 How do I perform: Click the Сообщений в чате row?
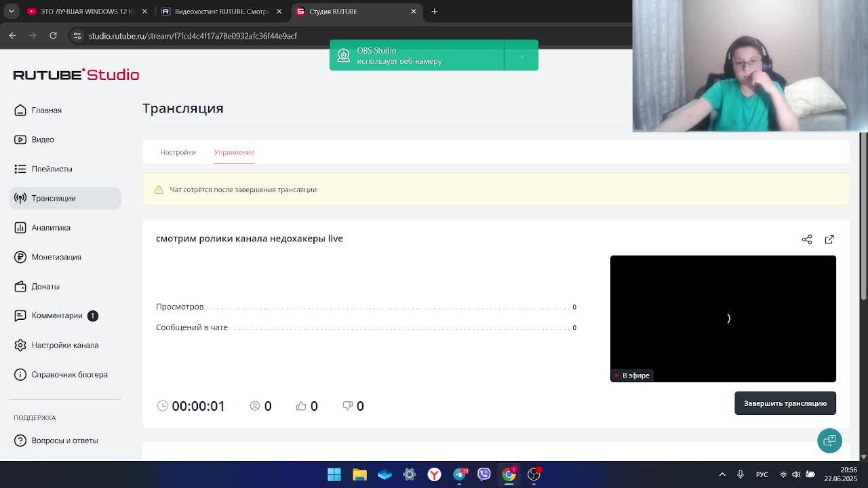point(366,327)
